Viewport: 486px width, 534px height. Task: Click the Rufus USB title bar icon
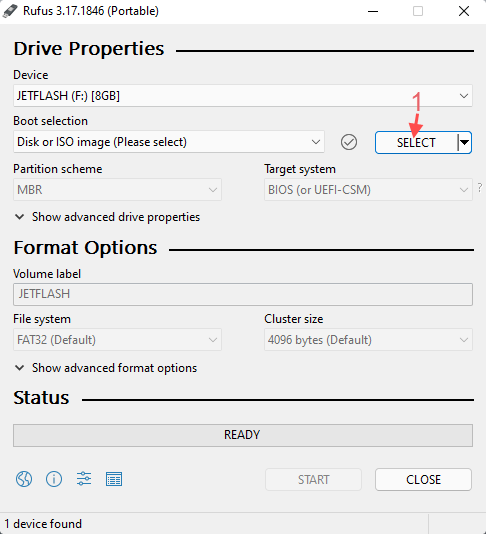point(10,11)
